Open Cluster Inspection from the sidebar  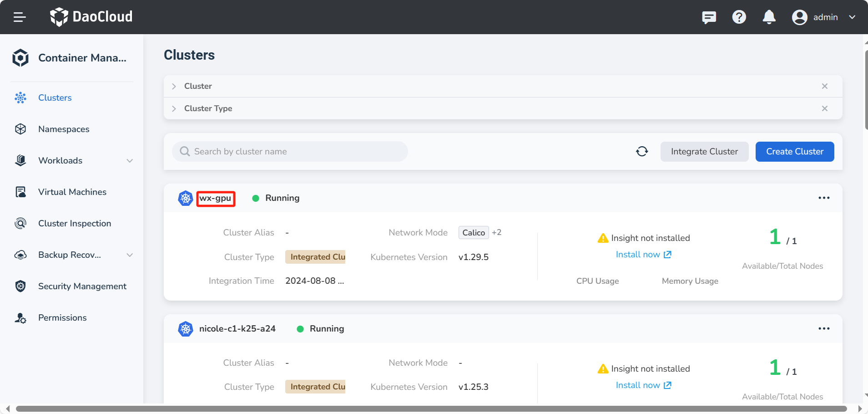(75, 224)
